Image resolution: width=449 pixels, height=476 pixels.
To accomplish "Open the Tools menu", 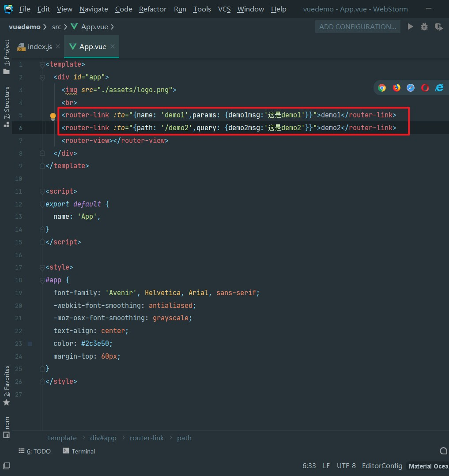I will click(202, 9).
